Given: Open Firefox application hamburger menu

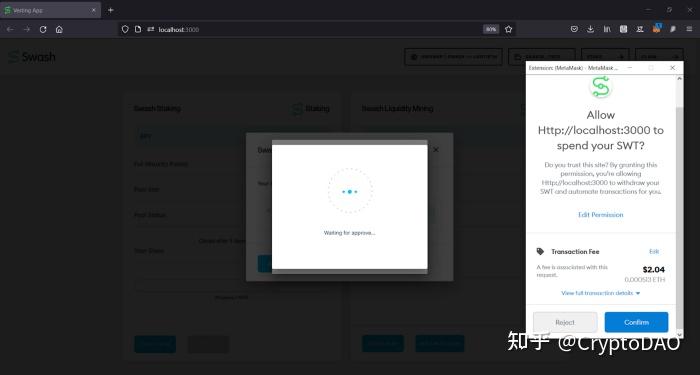Looking at the screenshot, I should (689, 29).
